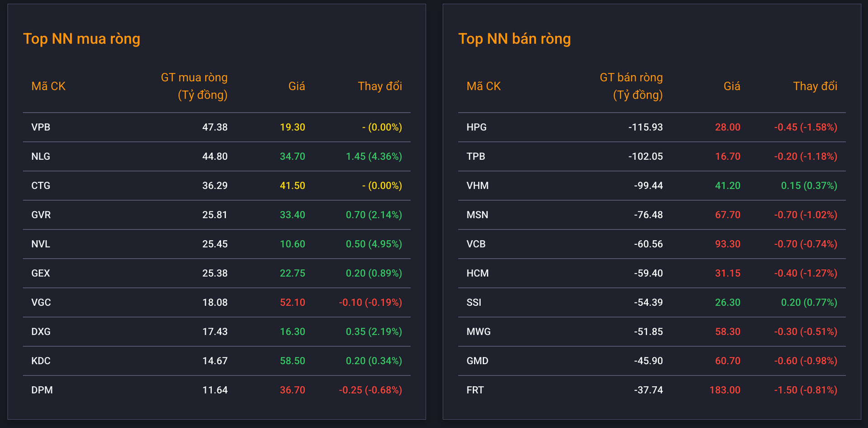Click 'Mã CK' header in bán ròng table

click(x=484, y=86)
